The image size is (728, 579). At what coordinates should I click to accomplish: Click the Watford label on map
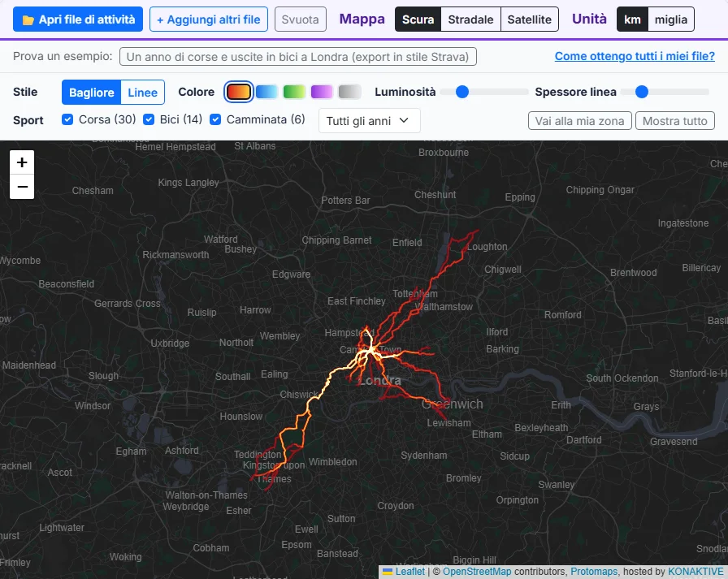pos(220,240)
